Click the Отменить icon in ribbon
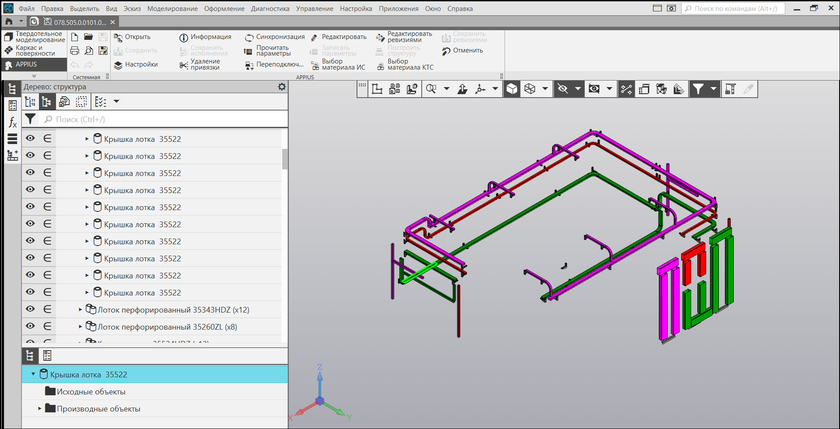This screenshot has width=840, height=429. point(445,50)
